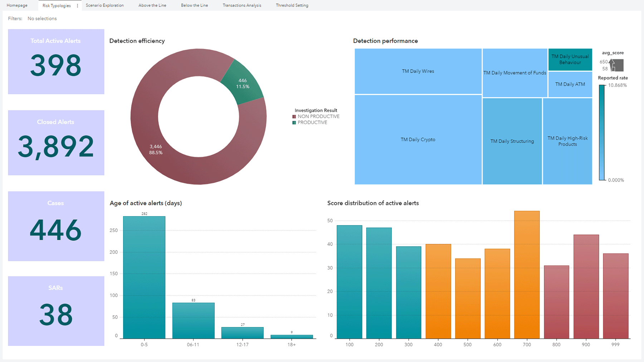The width and height of the screenshot is (644, 362).
Task: Open the Scenario Exploration tab
Action: pyautogui.click(x=105, y=5)
